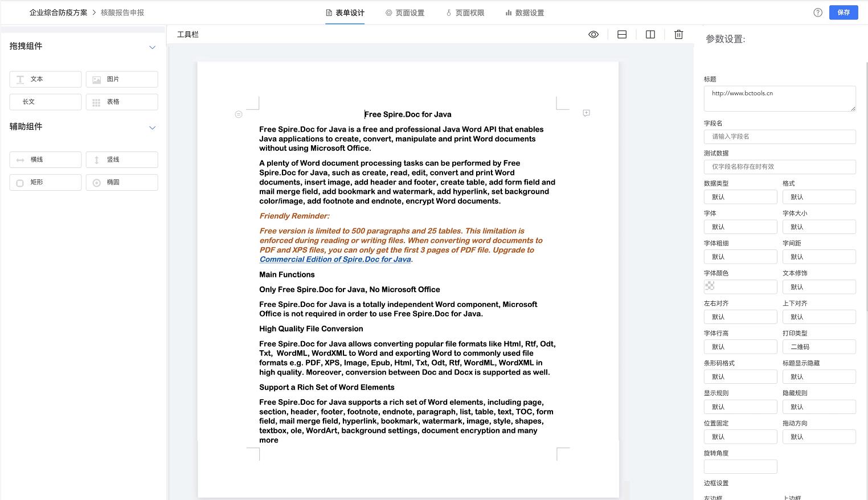868x500 pixels.
Task: Select the 图片 image component
Action: [122, 79]
